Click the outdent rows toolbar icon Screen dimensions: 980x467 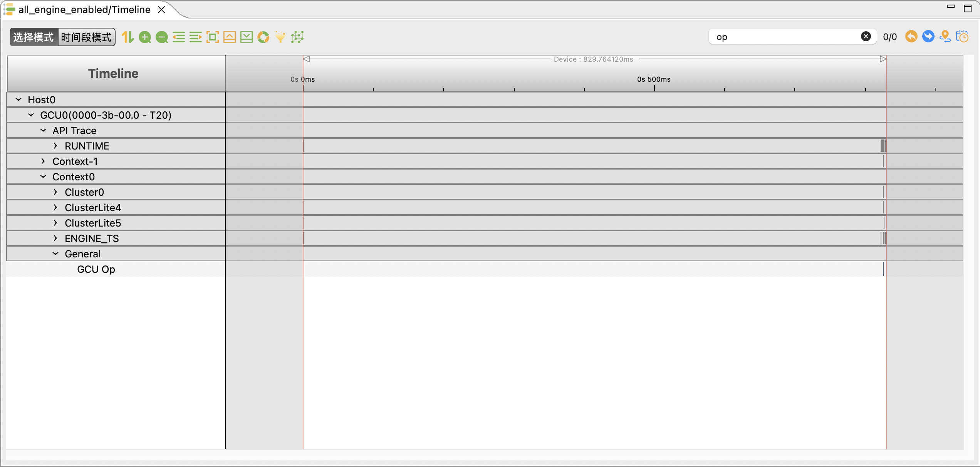point(179,37)
